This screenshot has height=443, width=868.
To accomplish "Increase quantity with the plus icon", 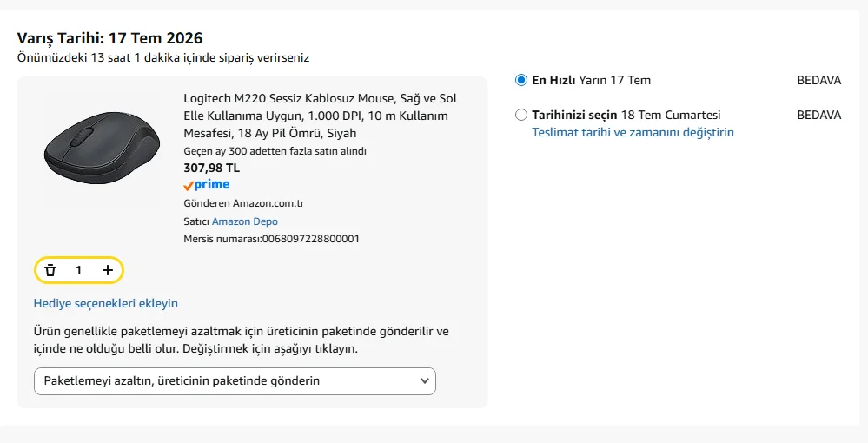I will point(108,270).
